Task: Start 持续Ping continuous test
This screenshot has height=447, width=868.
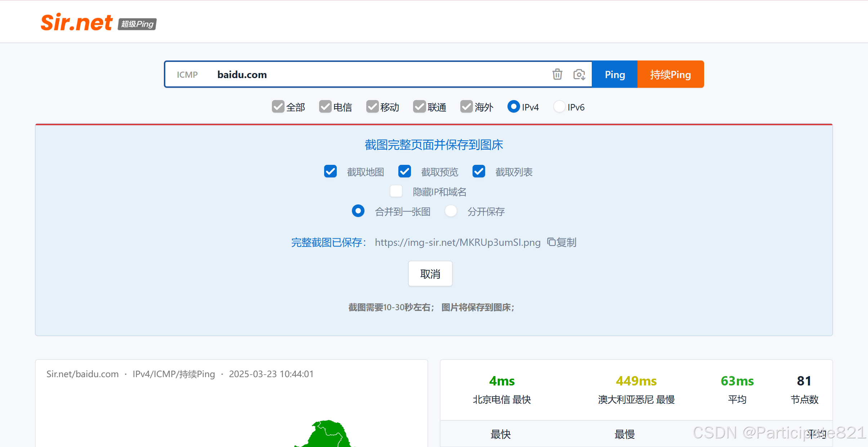Action: (x=670, y=74)
